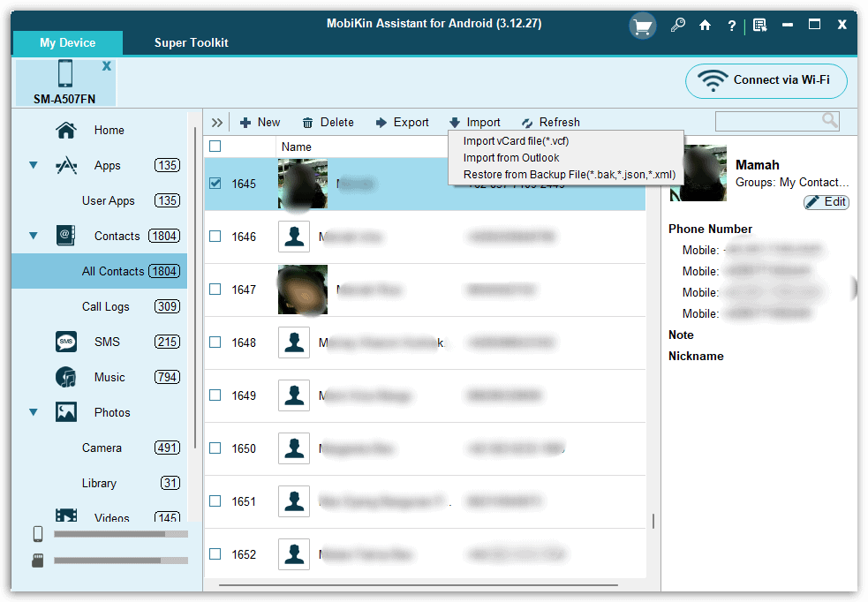Check the checkbox for contact 1649
Image resolution: width=868 pixels, height=602 pixels.
(215, 395)
